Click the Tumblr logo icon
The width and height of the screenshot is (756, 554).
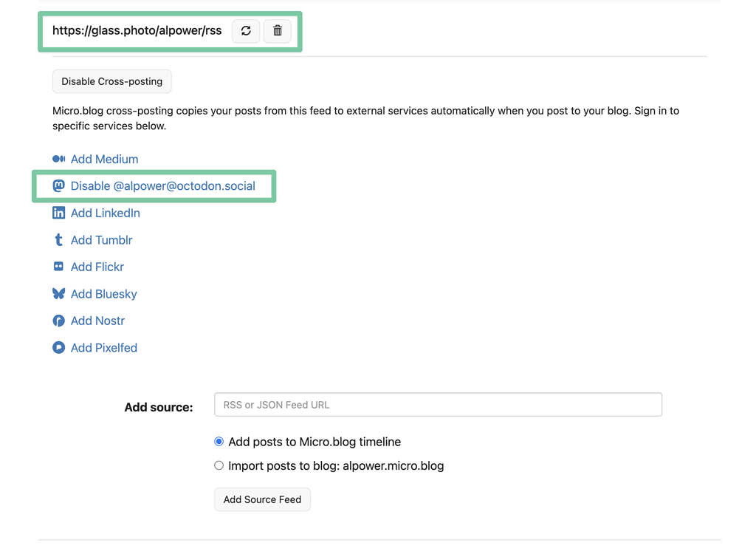[59, 240]
